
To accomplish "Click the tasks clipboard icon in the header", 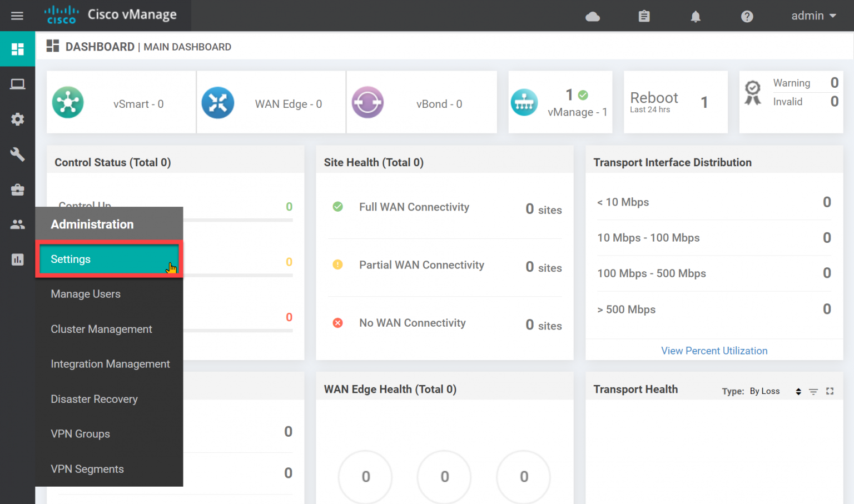I will (644, 16).
